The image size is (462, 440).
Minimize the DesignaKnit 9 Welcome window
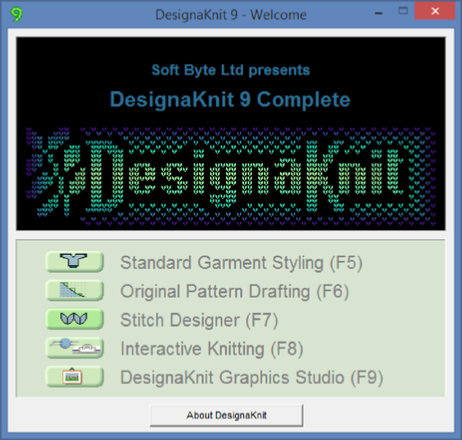(x=378, y=12)
